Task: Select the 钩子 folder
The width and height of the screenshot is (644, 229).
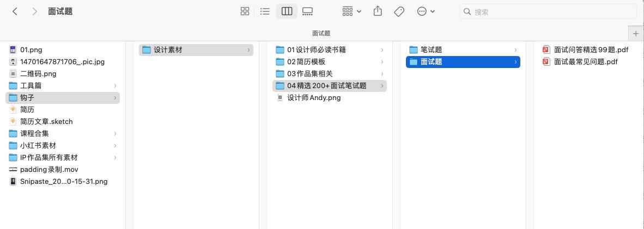Action: tap(63, 98)
